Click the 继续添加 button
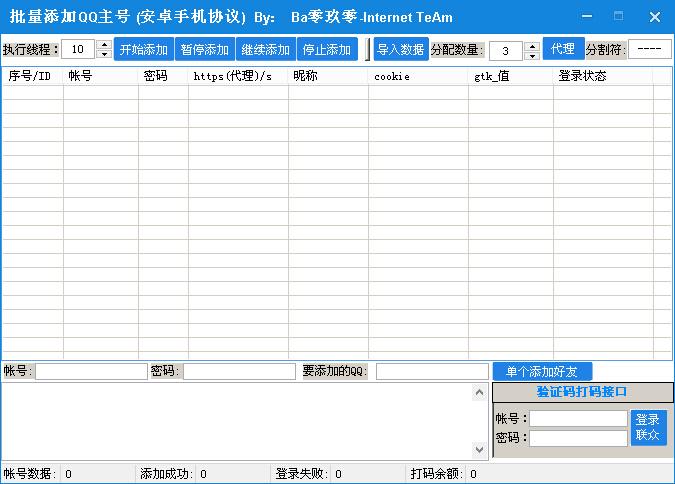Image resolution: width=675 pixels, height=484 pixels. (x=266, y=49)
